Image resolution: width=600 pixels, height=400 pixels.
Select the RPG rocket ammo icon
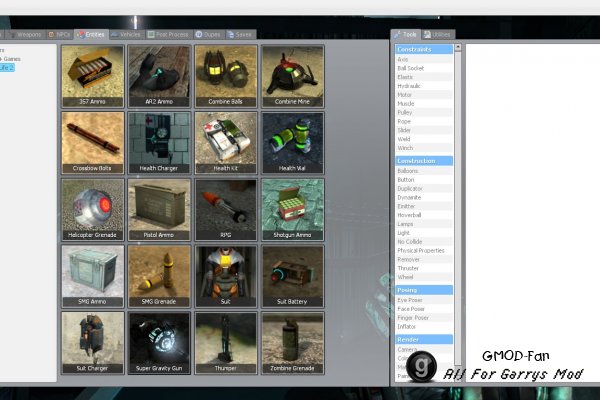pyautogui.click(x=226, y=209)
